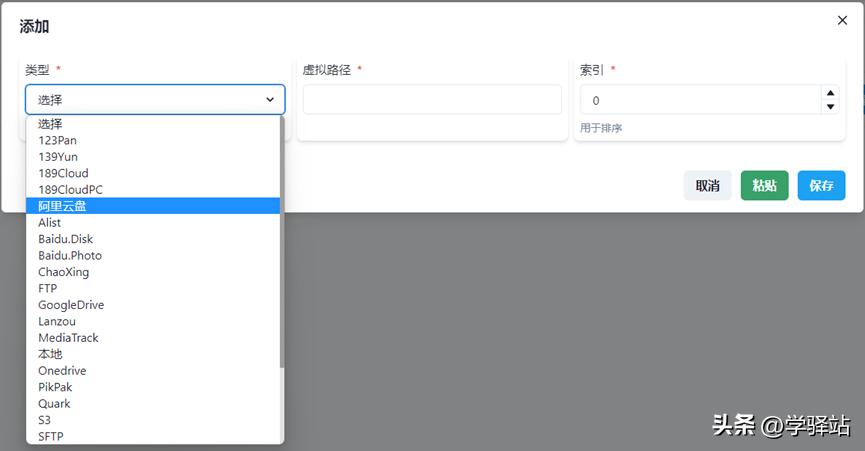Close the 添加 dialog with X
865x451 pixels.
(842, 20)
